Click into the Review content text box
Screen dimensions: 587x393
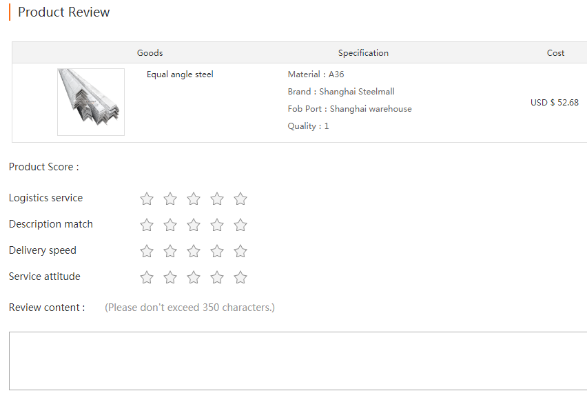[298, 361]
